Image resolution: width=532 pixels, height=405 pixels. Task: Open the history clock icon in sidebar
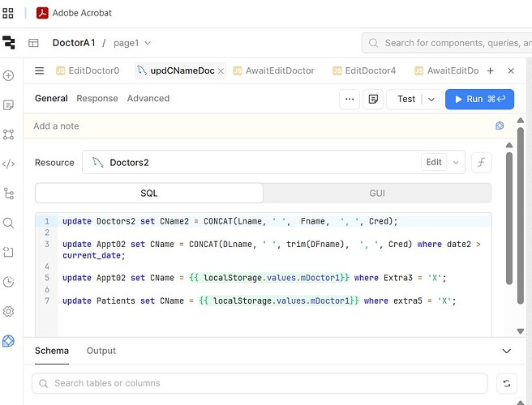[8, 282]
